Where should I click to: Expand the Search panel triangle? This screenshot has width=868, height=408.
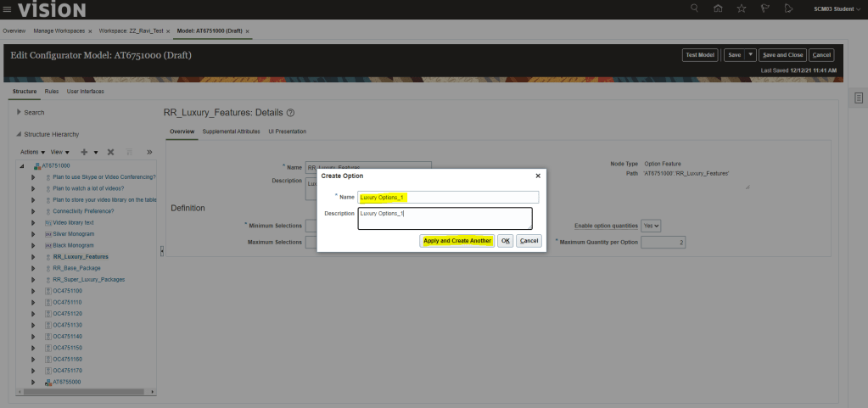tap(19, 112)
